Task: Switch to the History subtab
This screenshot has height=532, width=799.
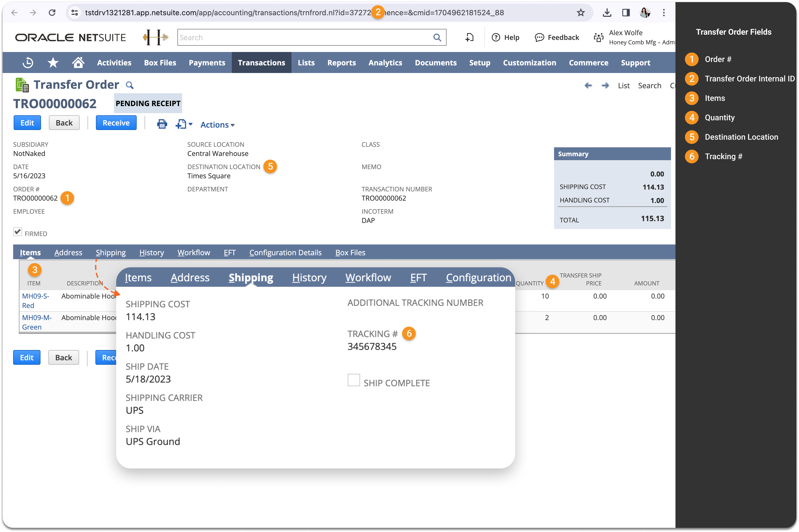Action: 151,253
